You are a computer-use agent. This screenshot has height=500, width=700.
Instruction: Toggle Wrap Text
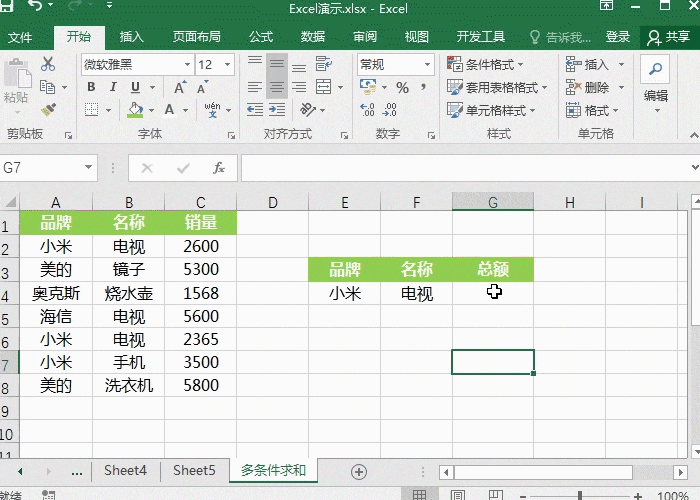click(323, 64)
